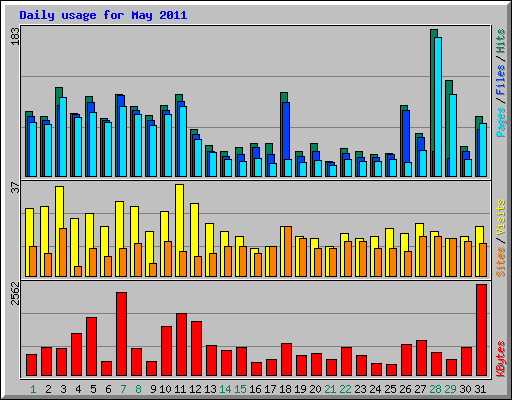
Task: Click day label 10 on the x-axis
Action: tap(165, 389)
